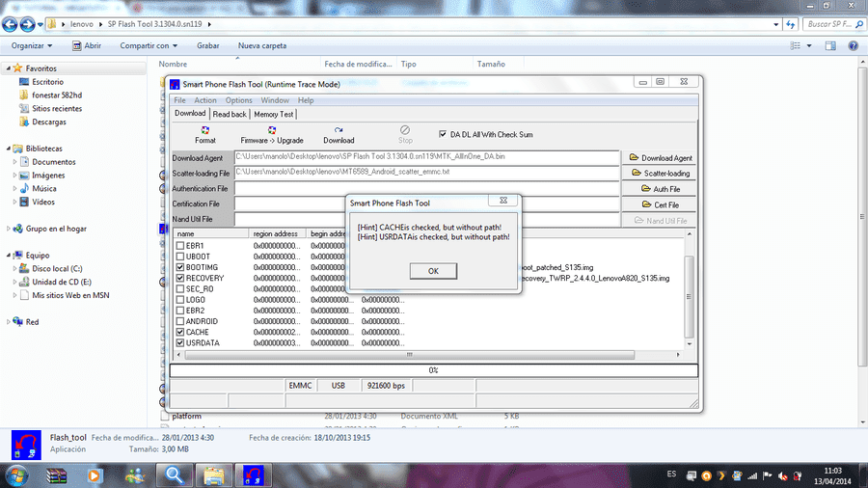Image resolution: width=868 pixels, height=488 pixels.
Task: Click the Scatter-loading File path field
Action: click(426, 173)
